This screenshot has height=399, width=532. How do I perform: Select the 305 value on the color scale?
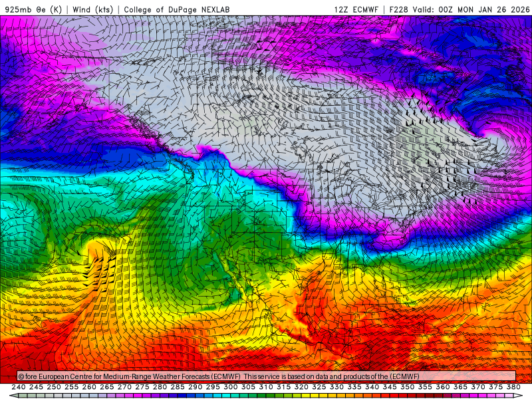click(248, 387)
